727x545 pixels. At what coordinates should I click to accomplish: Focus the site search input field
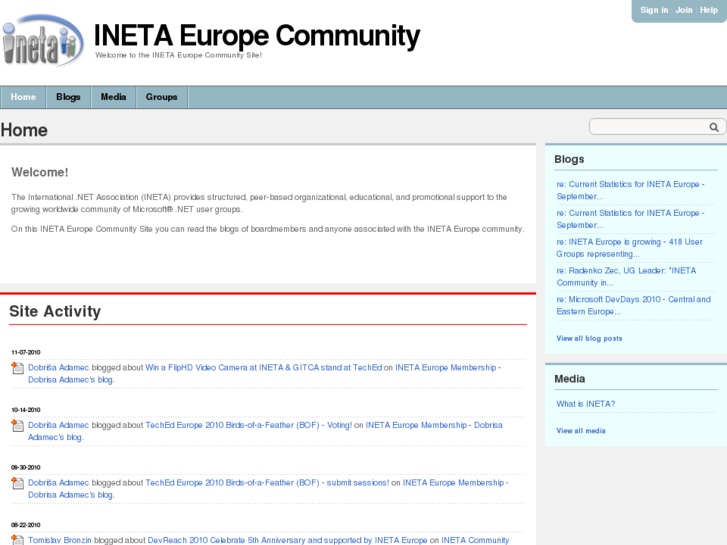click(649, 127)
